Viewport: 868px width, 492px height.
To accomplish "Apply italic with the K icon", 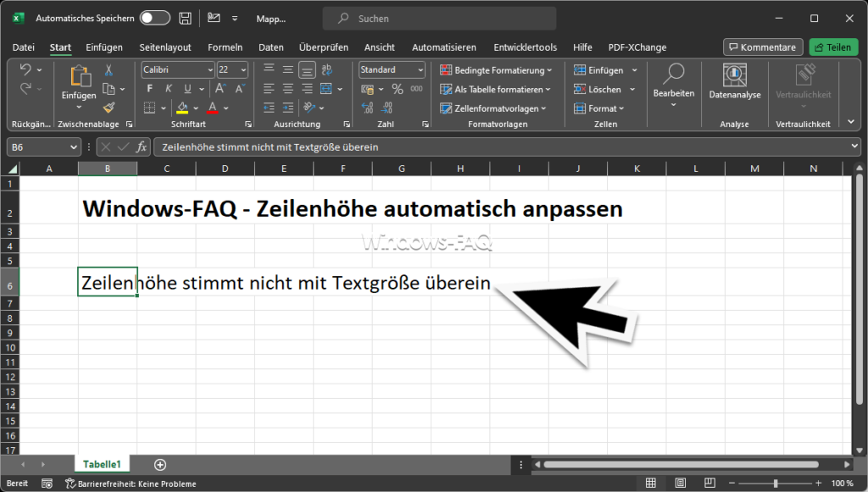I will pos(169,88).
